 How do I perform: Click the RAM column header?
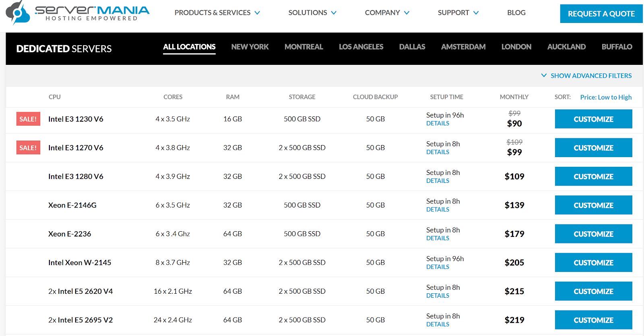click(x=233, y=97)
